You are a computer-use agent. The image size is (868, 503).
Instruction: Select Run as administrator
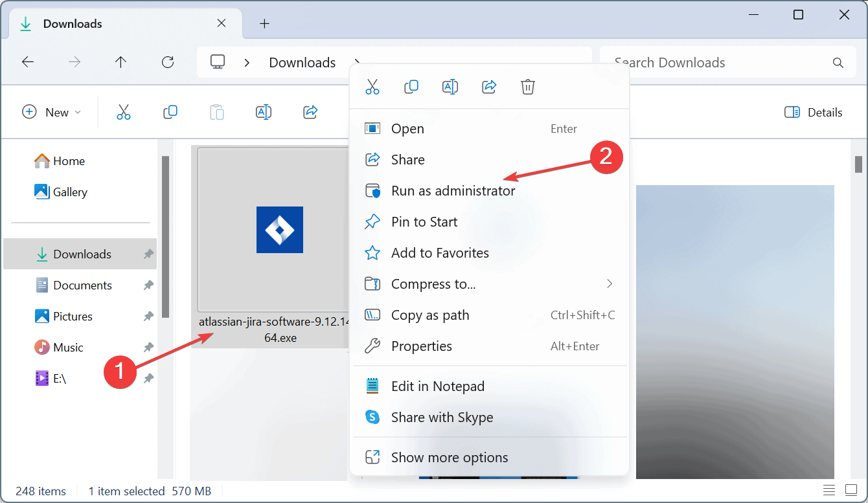click(x=489, y=190)
